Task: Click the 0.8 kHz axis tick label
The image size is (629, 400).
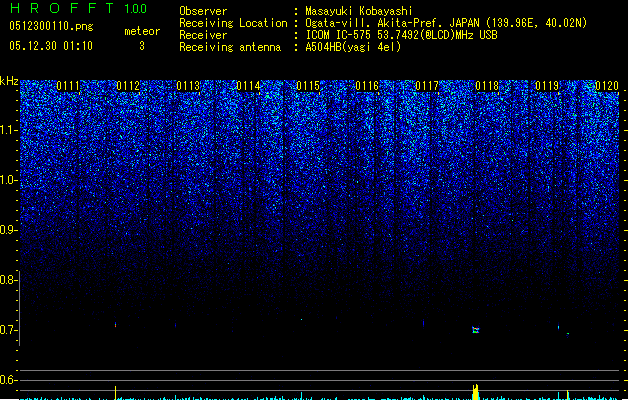Action: click(x=9, y=280)
